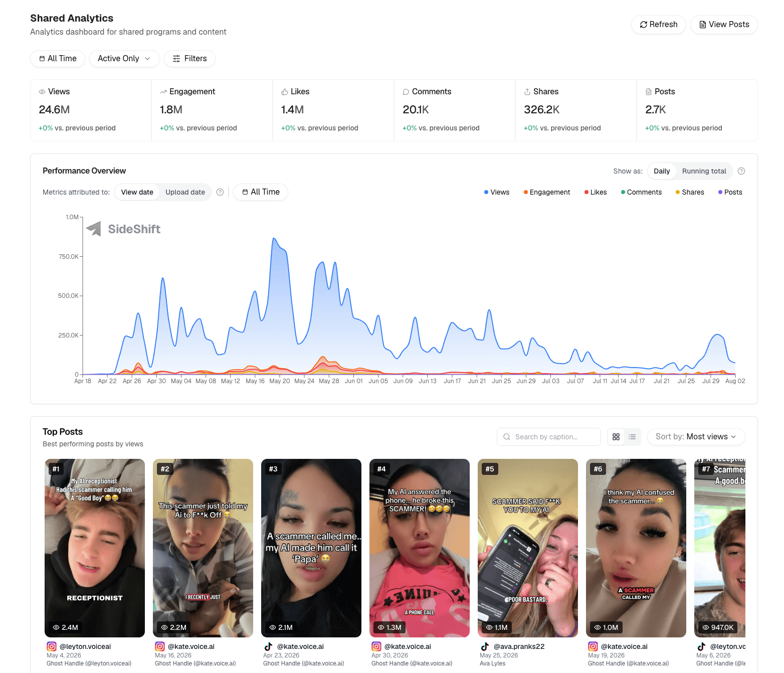Open the #4 post thumbnail
The height and width of the screenshot is (673, 784).
point(420,548)
